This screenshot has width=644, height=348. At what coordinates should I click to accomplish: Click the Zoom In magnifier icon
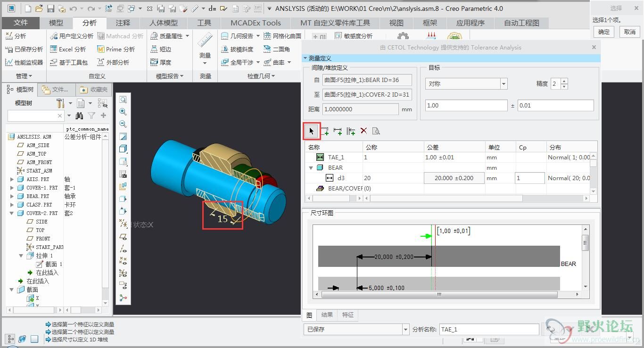[123, 112]
